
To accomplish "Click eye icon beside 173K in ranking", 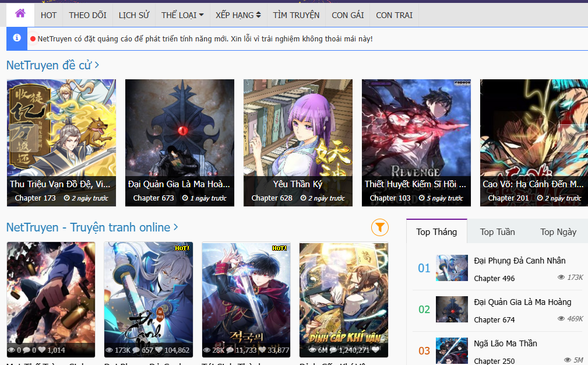I will pyautogui.click(x=561, y=277).
